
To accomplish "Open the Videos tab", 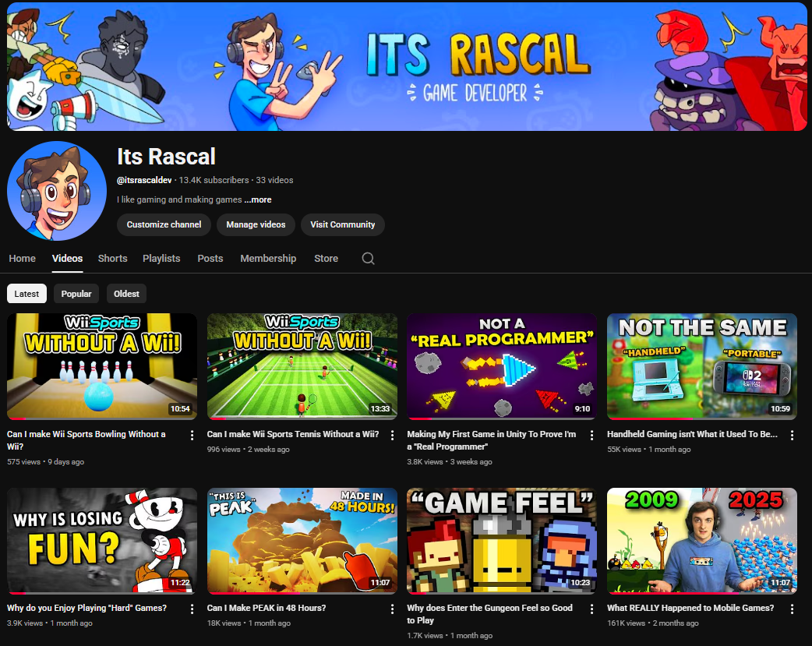I will coord(67,259).
